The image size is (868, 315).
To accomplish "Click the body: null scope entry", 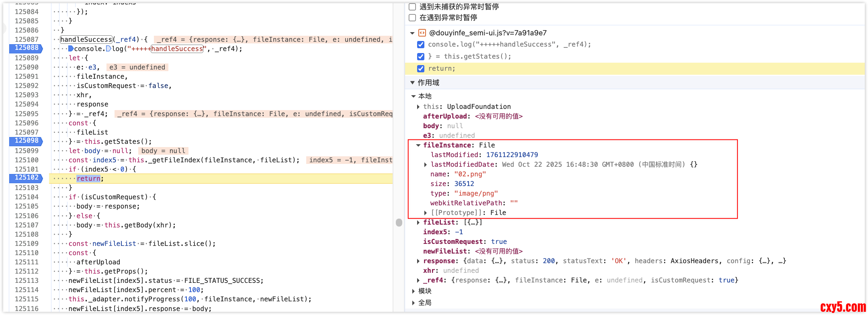I will click(x=443, y=126).
